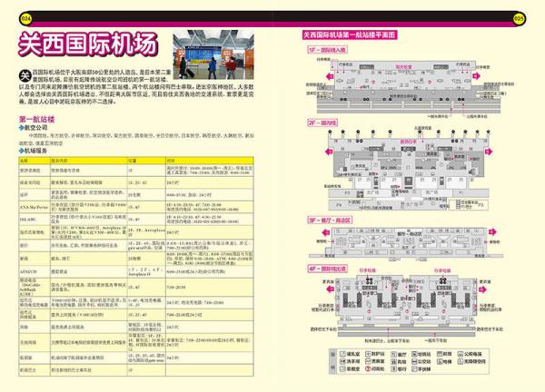Click the restroom (洗手间) legend icon
Screen dimensions: 545x392
(x=342, y=361)
